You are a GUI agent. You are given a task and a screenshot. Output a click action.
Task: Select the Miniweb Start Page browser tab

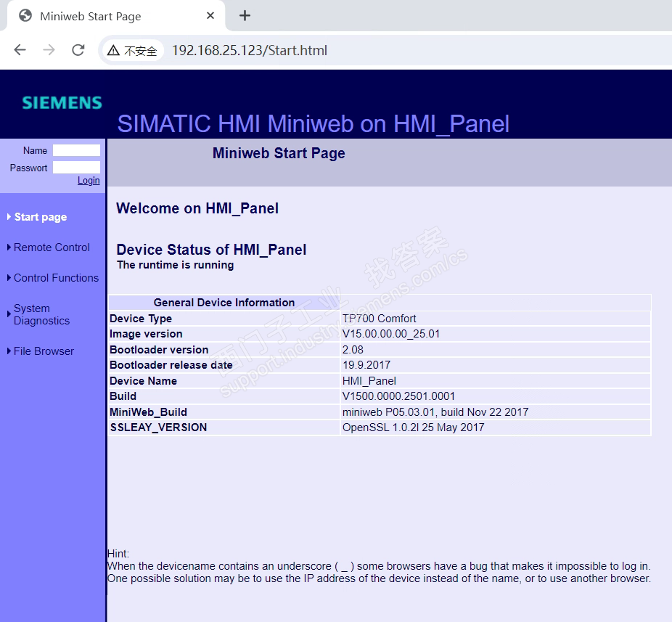(115, 16)
